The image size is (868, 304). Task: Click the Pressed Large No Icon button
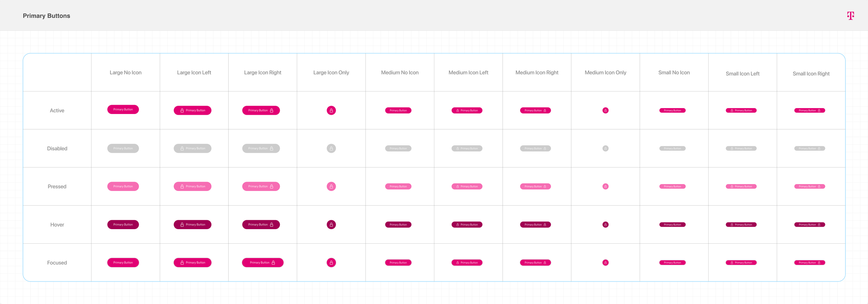point(123,186)
